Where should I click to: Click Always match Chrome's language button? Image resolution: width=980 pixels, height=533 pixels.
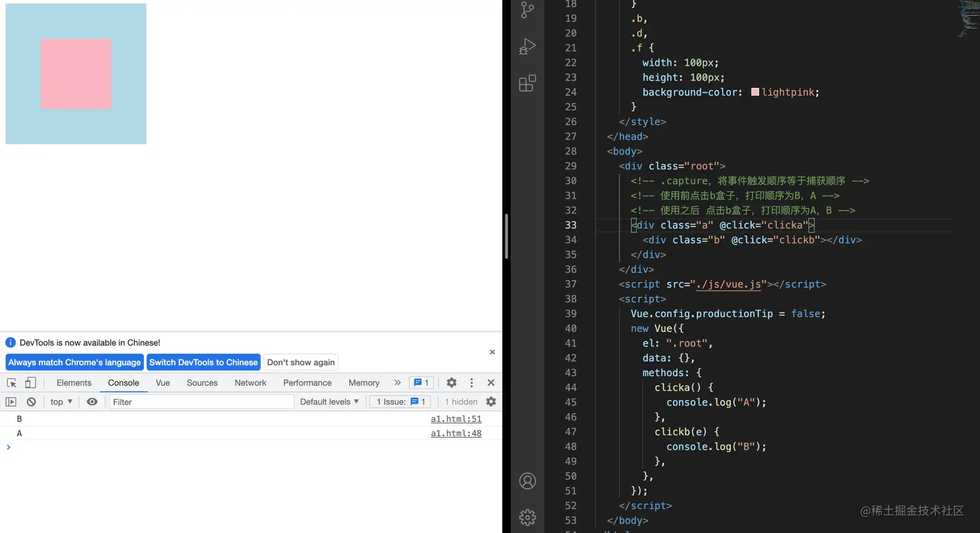pyautogui.click(x=75, y=362)
